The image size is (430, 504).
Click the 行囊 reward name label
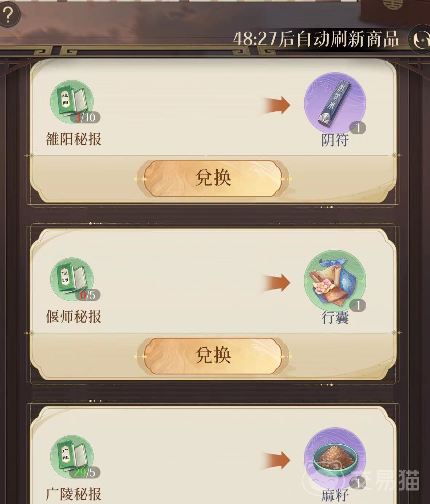pos(335,318)
